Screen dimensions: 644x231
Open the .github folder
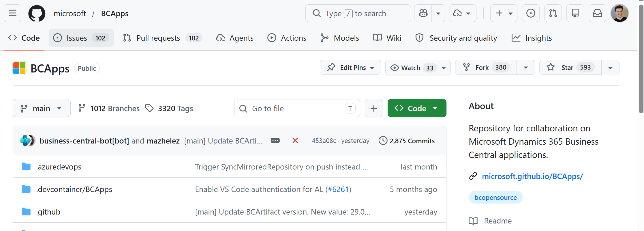pyautogui.click(x=48, y=212)
